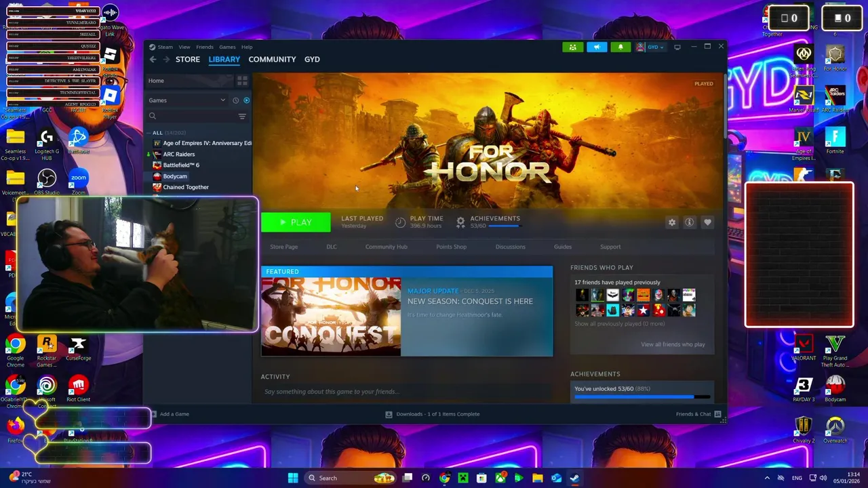
Task: Click Windows Start button
Action: tap(293, 478)
